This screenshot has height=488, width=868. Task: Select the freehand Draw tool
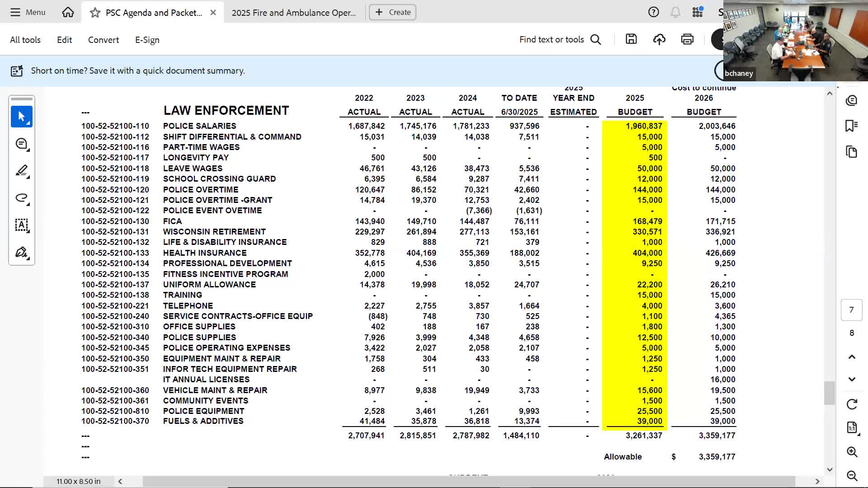(x=21, y=198)
